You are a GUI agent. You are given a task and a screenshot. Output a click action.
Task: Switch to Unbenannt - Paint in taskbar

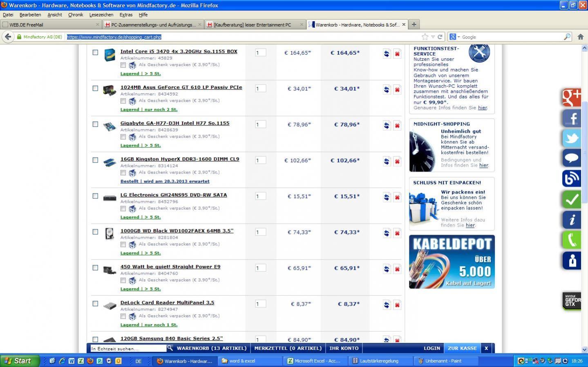pos(445,361)
